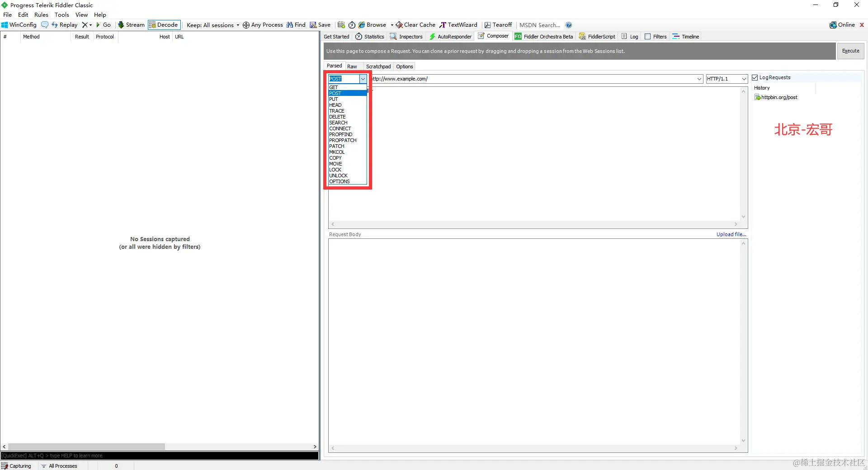
Task: Replay the selected sessions
Action: (x=64, y=25)
